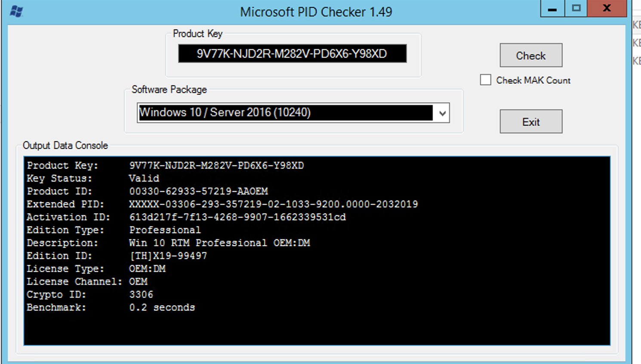Click the Exit button
Image resolution: width=641 pixels, height=364 pixels.
click(x=531, y=121)
